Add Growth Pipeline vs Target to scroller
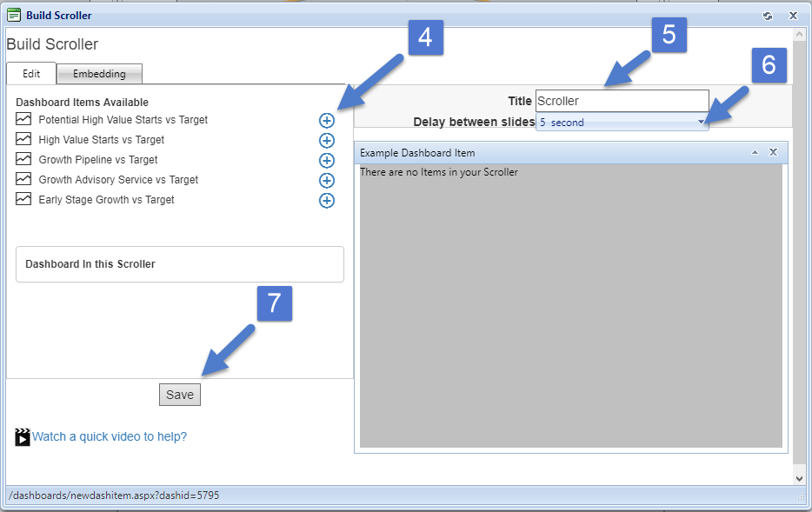Image resolution: width=812 pixels, height=512 pixels. pos(326,161)
